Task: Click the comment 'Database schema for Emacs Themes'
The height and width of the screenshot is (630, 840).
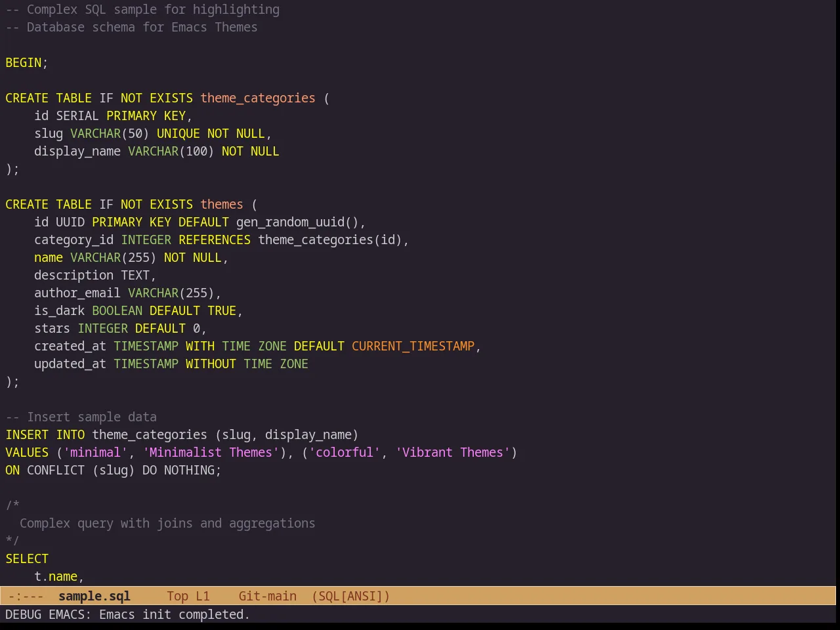Action: pos(142,27)
